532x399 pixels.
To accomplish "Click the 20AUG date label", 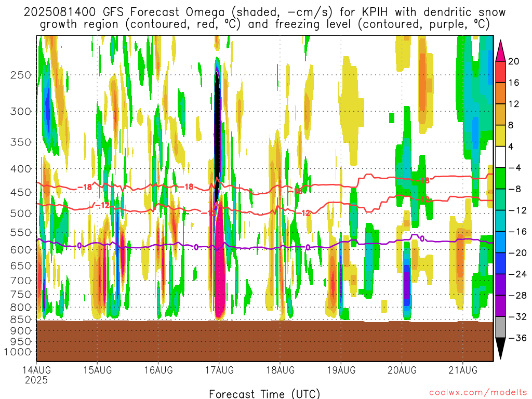I will point(402,370).
